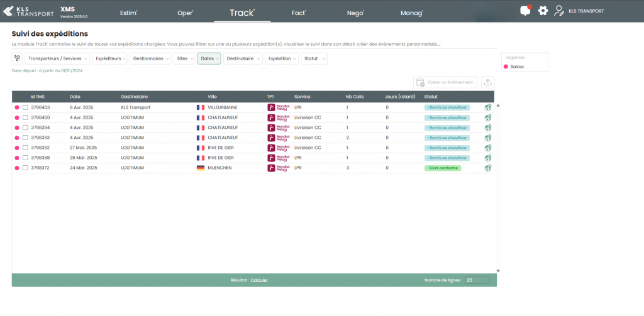This screenshot has height=316, width=644.
Task: Switch to the Estim' module tab
Action: coord(128,13)
